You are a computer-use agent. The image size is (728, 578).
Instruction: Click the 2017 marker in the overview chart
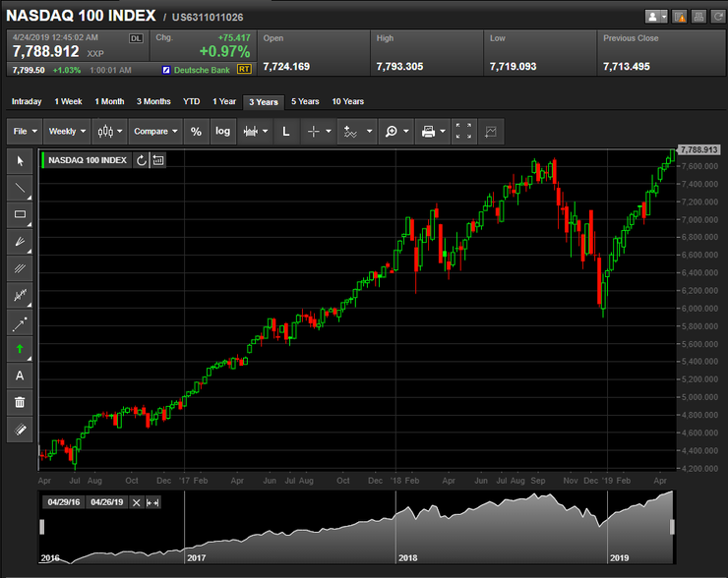[x=197, y=558]
